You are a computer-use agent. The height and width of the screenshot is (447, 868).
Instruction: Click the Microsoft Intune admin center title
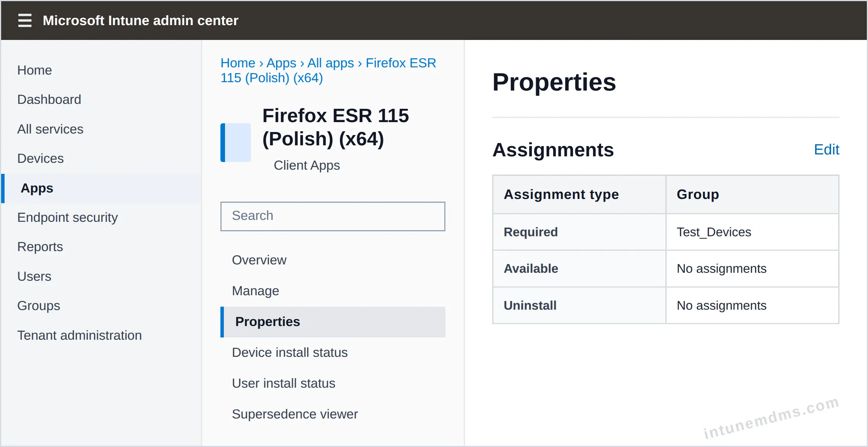pyautogui.click(x=140, y=20)
